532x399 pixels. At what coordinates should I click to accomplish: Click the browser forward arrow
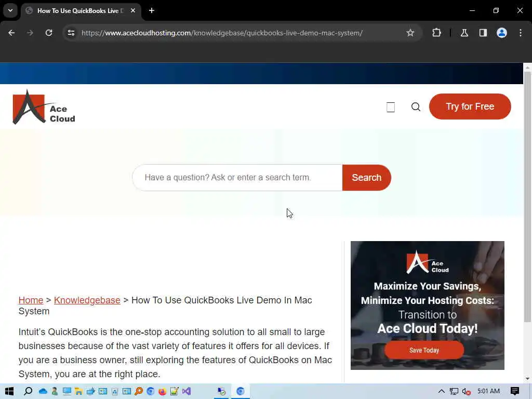(x=30, y=33)
